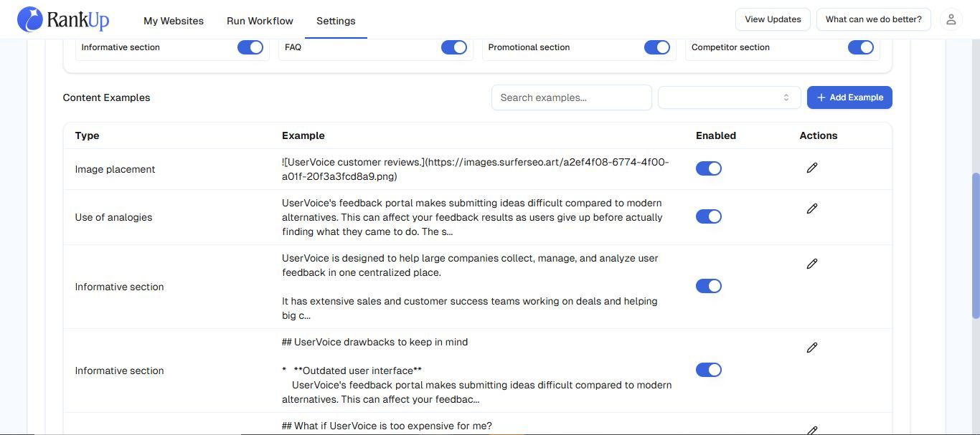The height and width of the screenshot is (435, 980).
Task: Disable the Competitor section toggle
Action: 860,47
